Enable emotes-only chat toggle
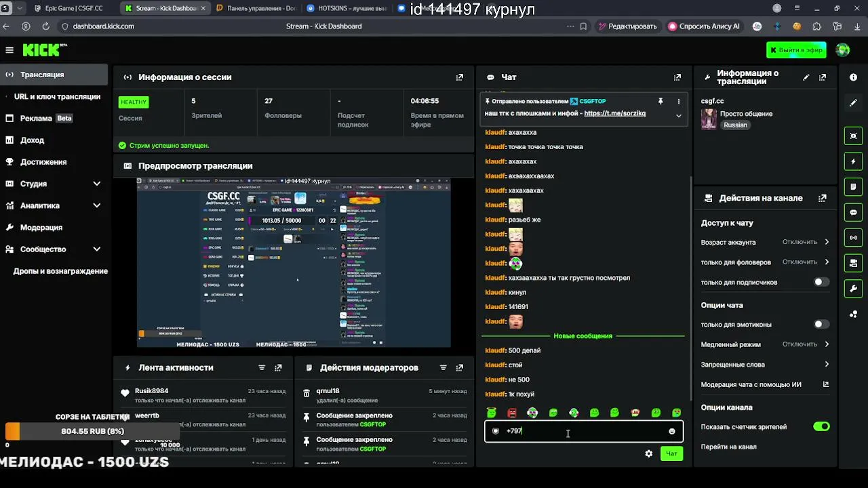The image size is (868, 488). (x=821, y=325)
